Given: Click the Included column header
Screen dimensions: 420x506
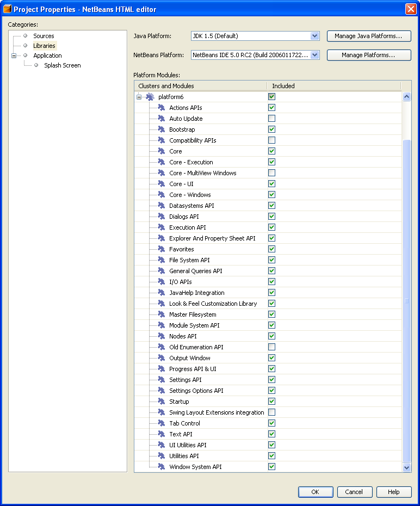Looking at the screenshot, I should click(334, 86).
